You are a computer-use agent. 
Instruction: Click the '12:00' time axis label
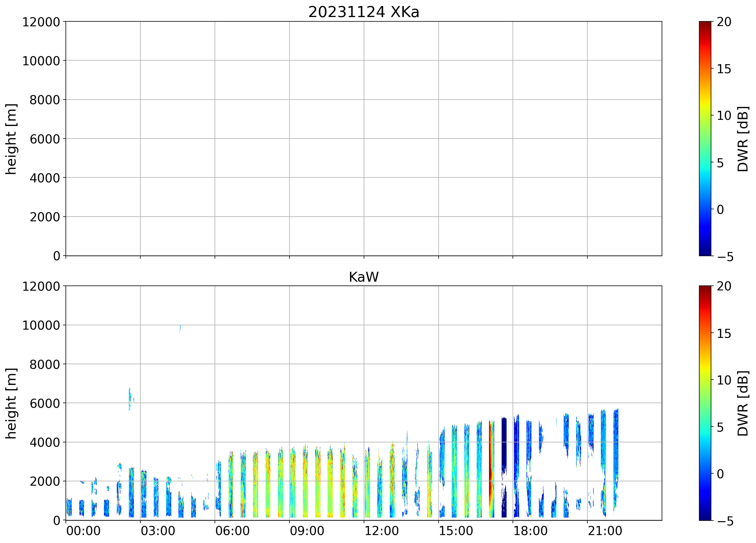tap(381, 531)
